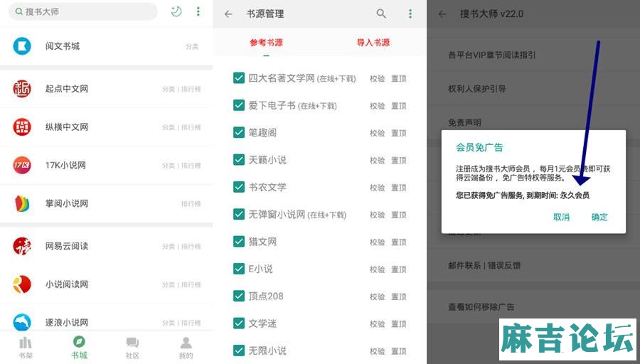Open 排行榜 for 掌阅小说网
The image size is (640, 364).
coord(191,203)
